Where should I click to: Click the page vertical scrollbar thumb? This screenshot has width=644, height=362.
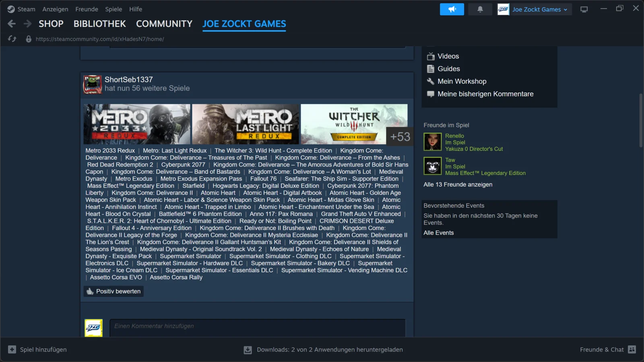[641, 121]
